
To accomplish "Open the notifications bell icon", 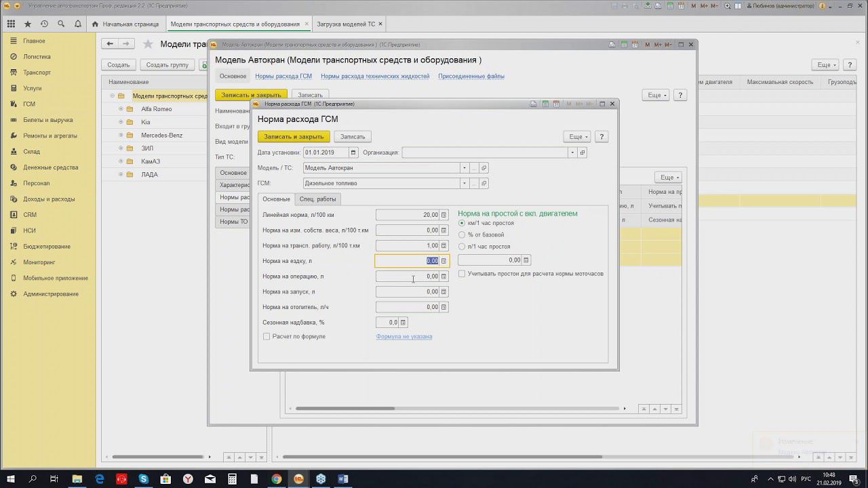I will (x=78, y=24).
